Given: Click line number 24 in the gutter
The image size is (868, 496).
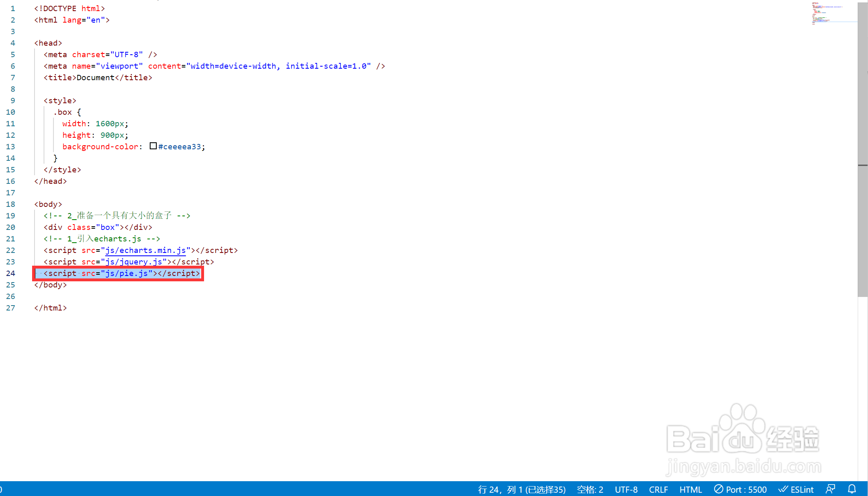Looking at the screenshot, I should pos(11,273).
